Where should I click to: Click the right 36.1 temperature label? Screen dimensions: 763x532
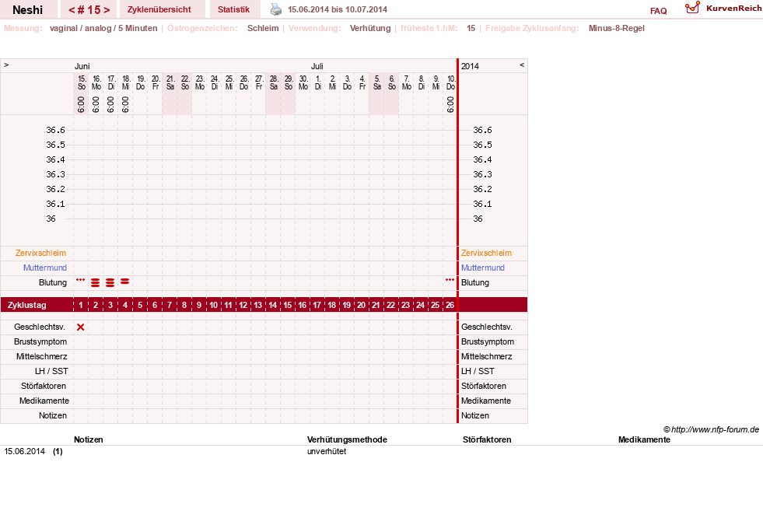point(483,204)
